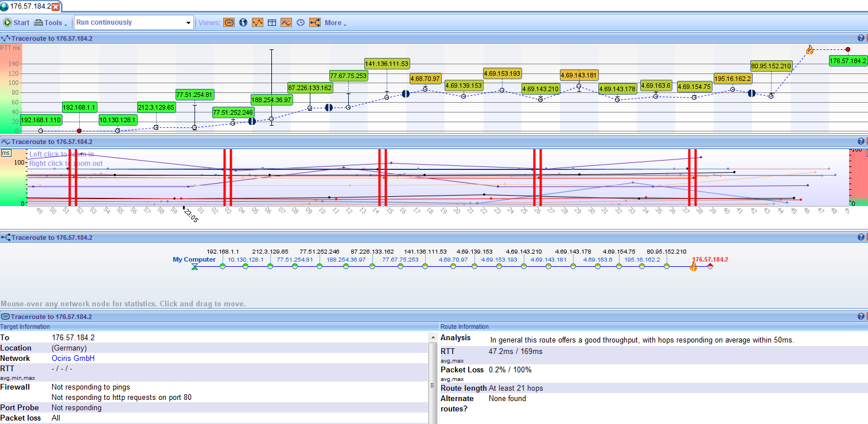
Task: Select hop label 87.226.133.162 in the RTT graph
Action: pyautogui.click(x=310, y=88)
